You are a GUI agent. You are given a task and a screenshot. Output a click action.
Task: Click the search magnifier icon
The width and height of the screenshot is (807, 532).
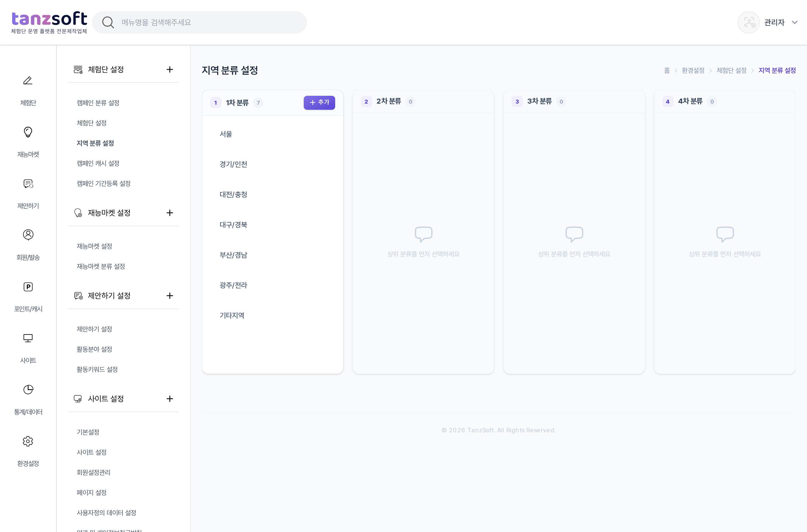tap(108, 22)
